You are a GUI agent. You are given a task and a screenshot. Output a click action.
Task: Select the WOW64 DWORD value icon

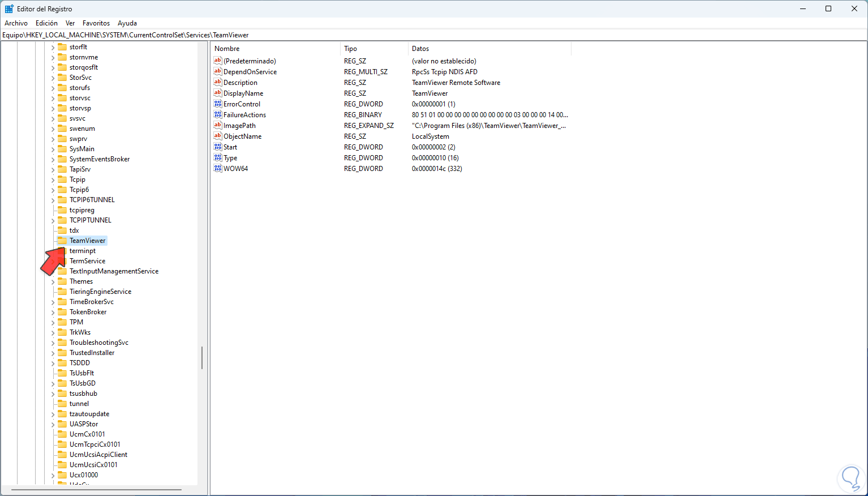coord(218,168)
